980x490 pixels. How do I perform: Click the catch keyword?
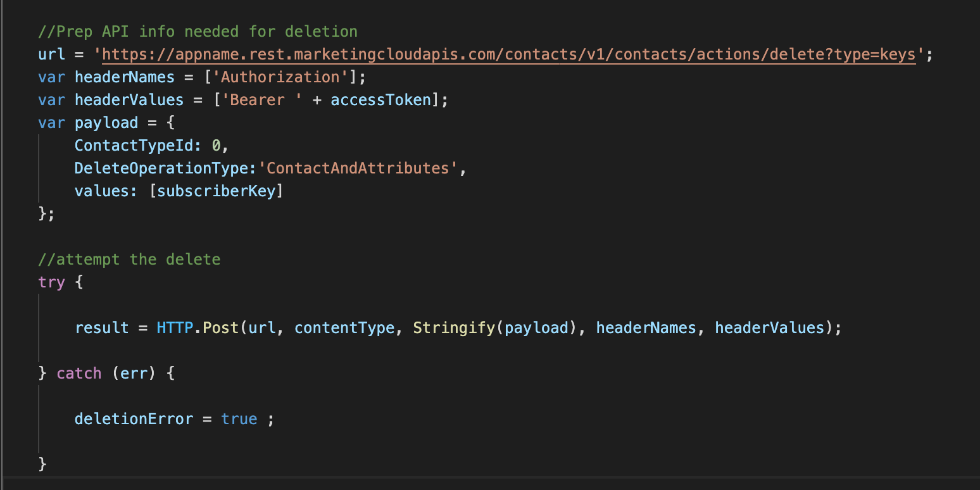79,374
